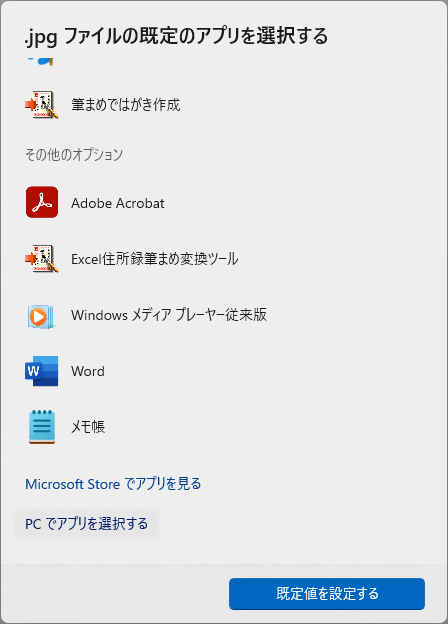The height and width of the screenshot is (624, 448).
Task: Pick the Excel住所録筆まめ変換ツール label
Action: pos(155,259)
